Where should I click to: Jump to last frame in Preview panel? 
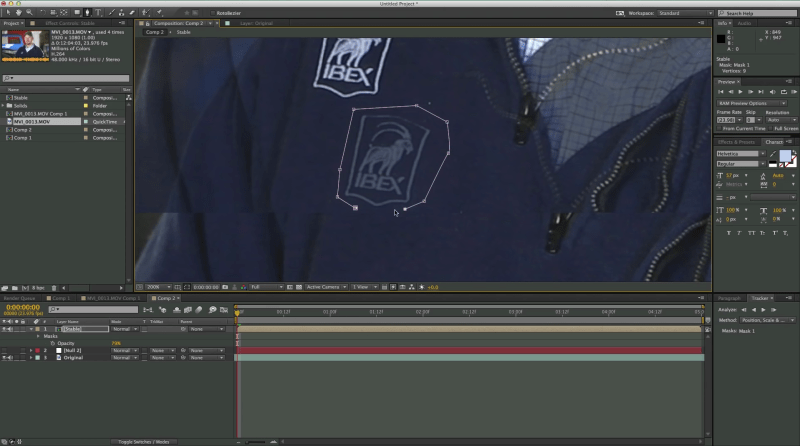pyautogui.click(x=761, y=92)
